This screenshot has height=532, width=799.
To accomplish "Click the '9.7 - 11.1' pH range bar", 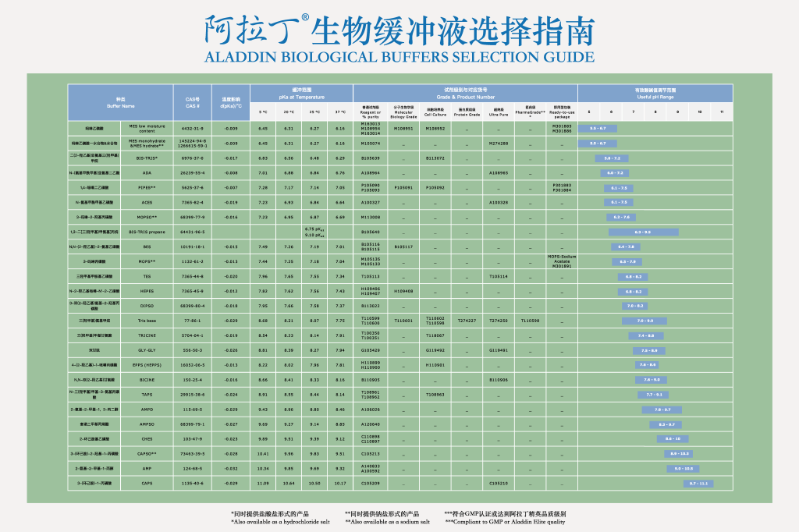I will pyautogui.click(x=698, y=483).
